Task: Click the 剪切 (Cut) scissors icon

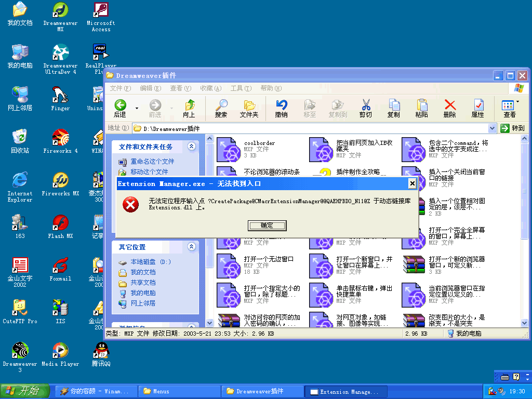Action: (366, 108)
